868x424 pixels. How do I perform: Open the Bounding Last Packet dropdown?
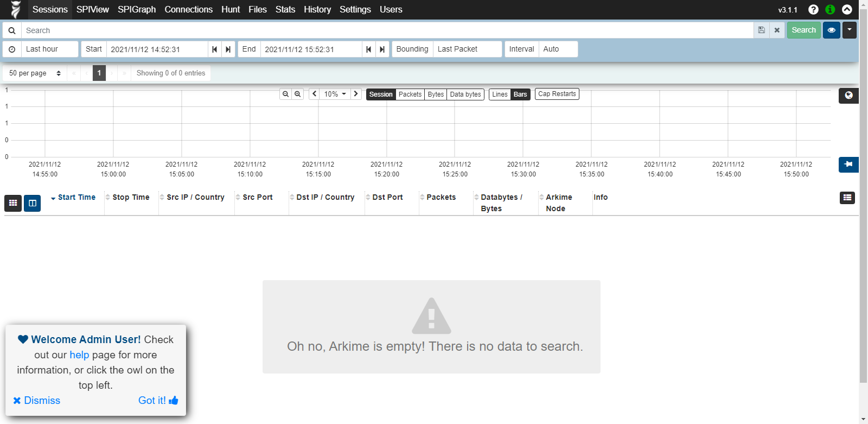[468, 49]
